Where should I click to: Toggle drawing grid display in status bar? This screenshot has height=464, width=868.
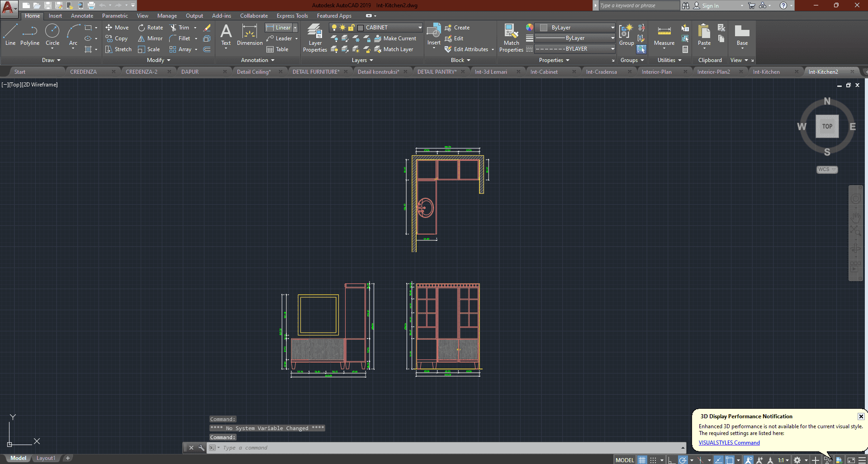(x=642, y=460)
